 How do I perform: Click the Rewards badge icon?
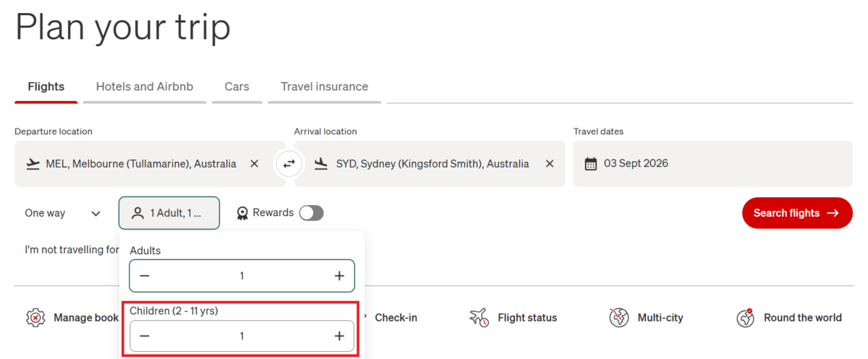(x=243, y=213)
